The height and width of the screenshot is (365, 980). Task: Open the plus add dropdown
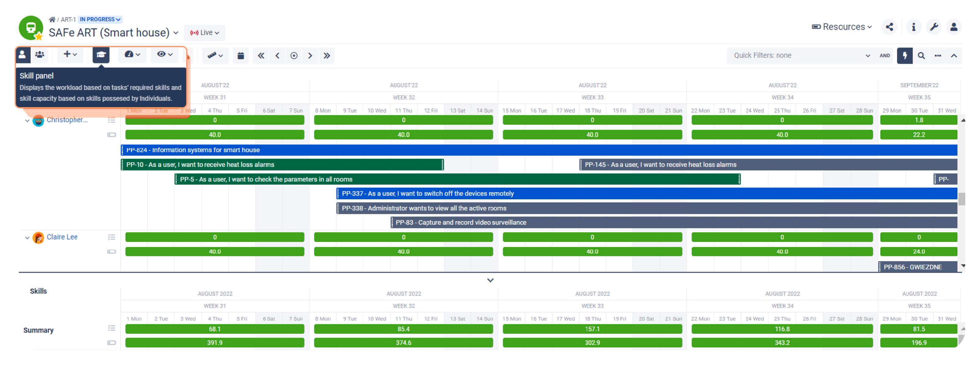[x=70, y=55]
